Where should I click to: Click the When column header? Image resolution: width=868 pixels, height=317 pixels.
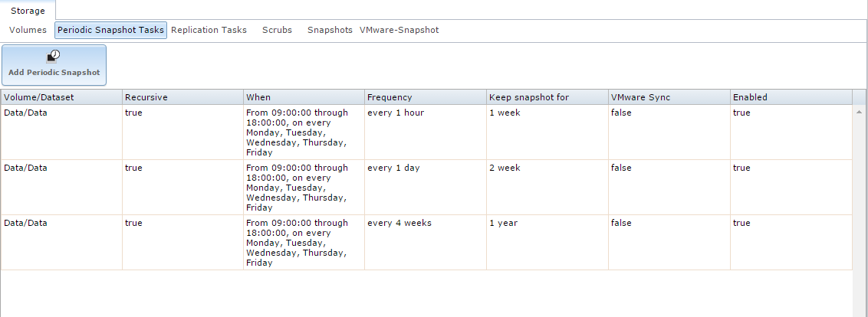click(304, 97)
